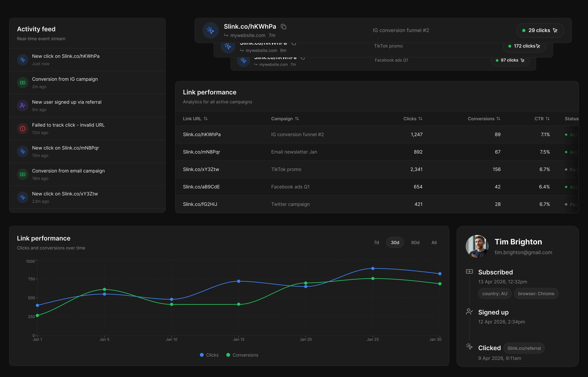Viewport: 588px width, 377px height.
Task: Click the click icon for 'New click on Slink.co/xY3Ztw'
Action: 22,197
